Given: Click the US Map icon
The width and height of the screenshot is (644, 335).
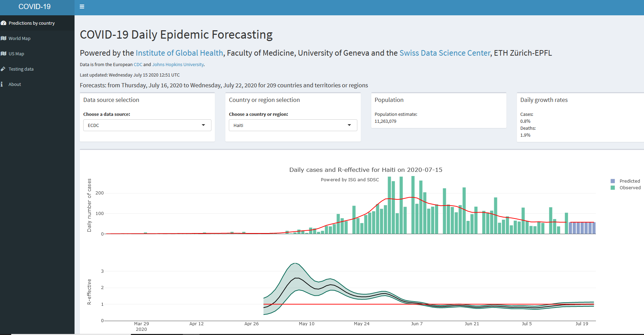Looking at the screenshot, I should pos(4,54).
